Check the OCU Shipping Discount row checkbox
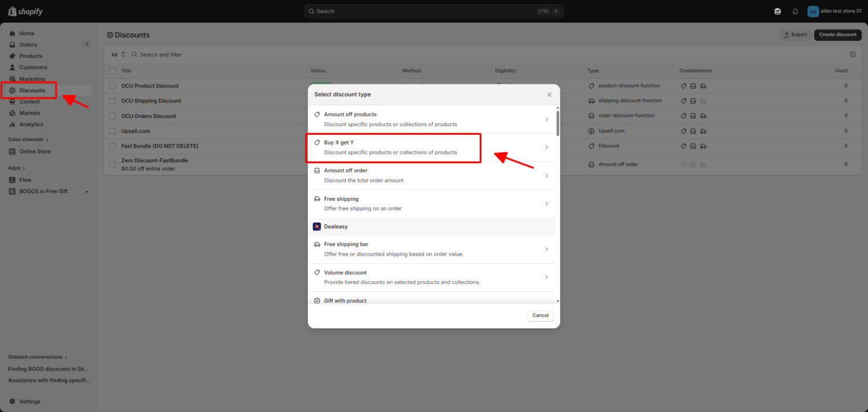 (113, 101)
